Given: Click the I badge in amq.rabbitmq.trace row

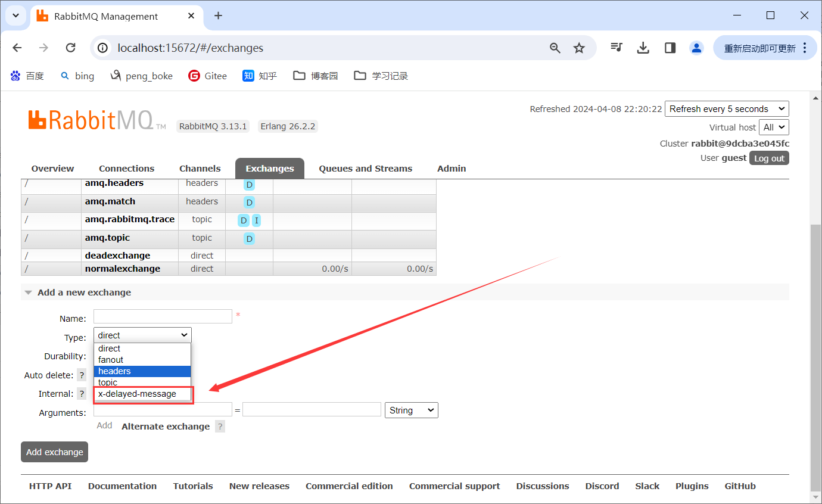Looking at the screenshot, I should 256,220.
